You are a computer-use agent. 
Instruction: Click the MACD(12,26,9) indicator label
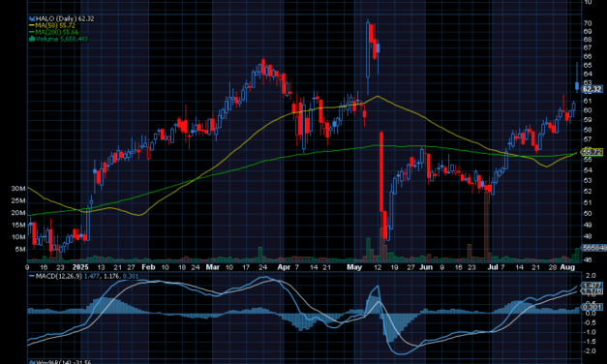(x=58, y=276)
